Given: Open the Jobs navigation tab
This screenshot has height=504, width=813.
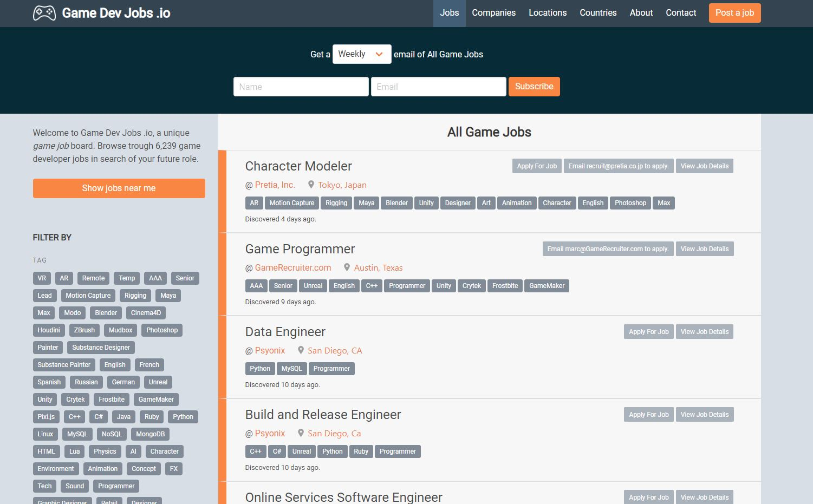Looking at the screenshot, I should click(x=450, y=13).
